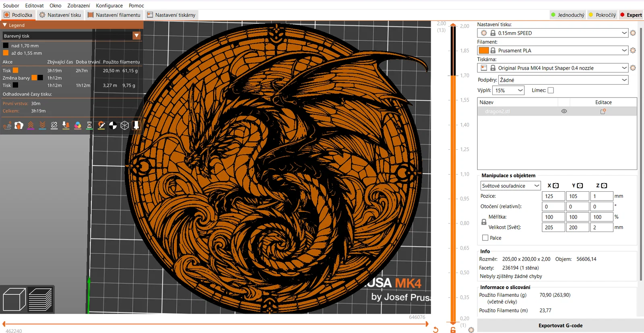Image resolution: width=644 pixels, height=333 pixels.
Task: Switch to 3D editor view cube icon
Action: (14, 300)
